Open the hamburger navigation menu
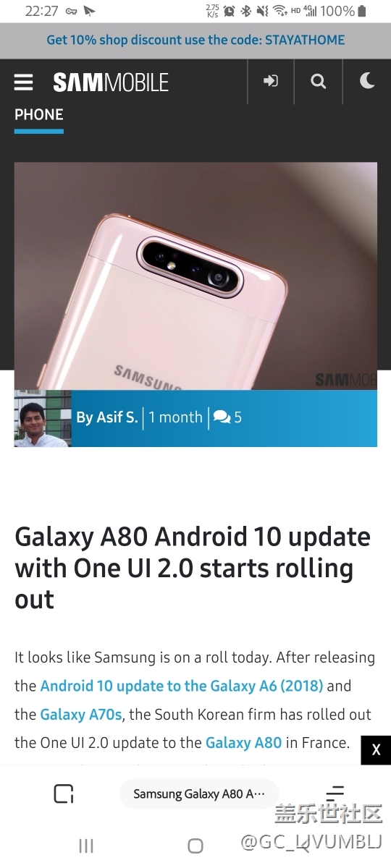The width and height of the screenshot is (391, 868). [x=23, y=82]
